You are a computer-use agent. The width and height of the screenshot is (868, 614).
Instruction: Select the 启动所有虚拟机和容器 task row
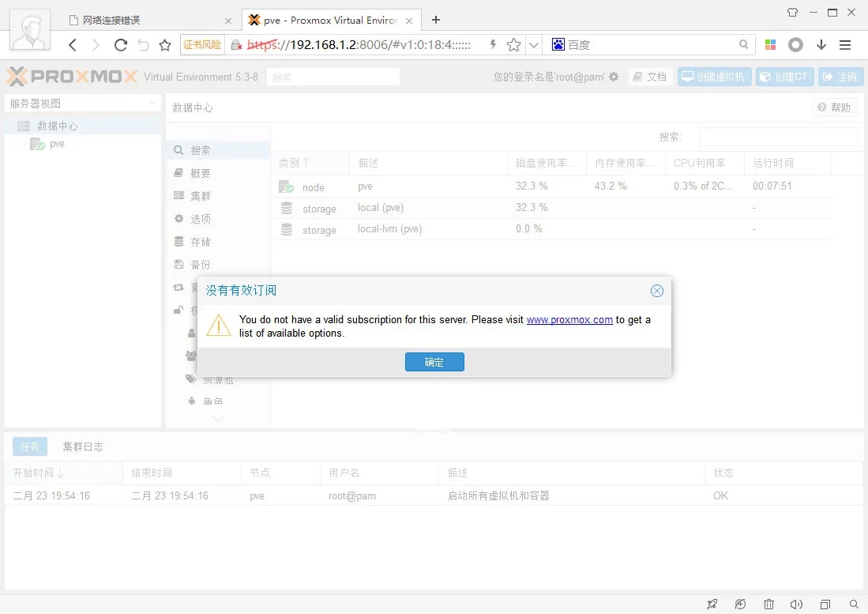(x=434, y=495)
